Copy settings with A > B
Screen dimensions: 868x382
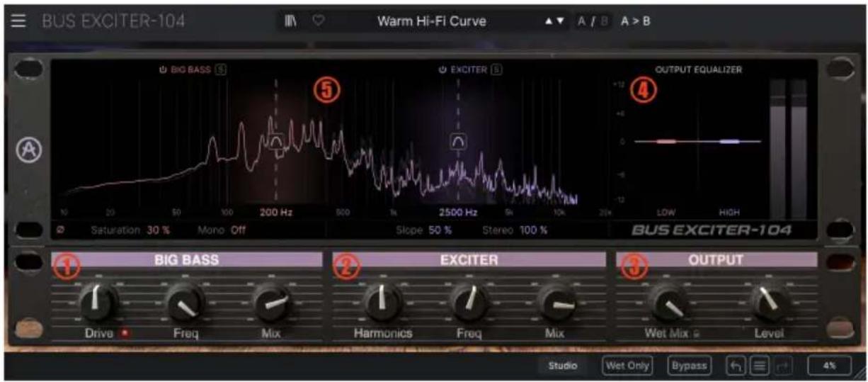635,21
